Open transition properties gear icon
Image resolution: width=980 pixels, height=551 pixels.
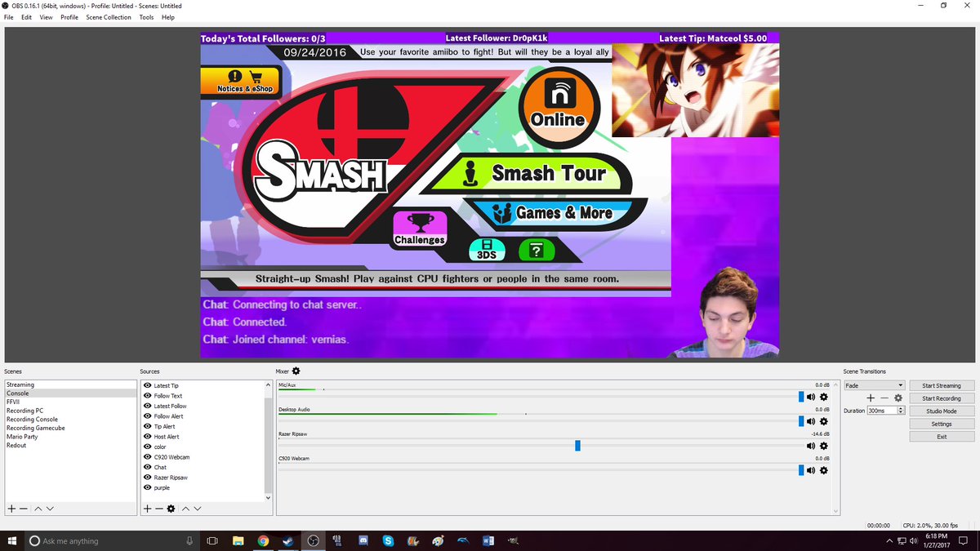898,398
